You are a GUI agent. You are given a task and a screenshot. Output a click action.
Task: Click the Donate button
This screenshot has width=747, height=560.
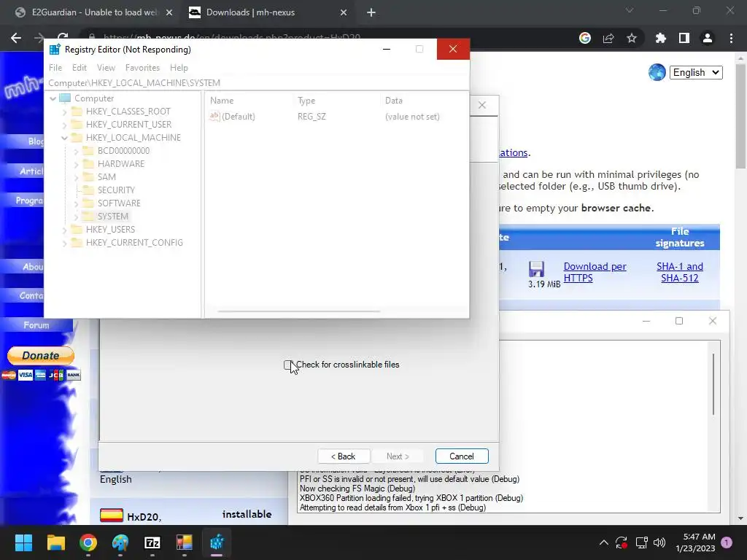click(x=41, y=356)
